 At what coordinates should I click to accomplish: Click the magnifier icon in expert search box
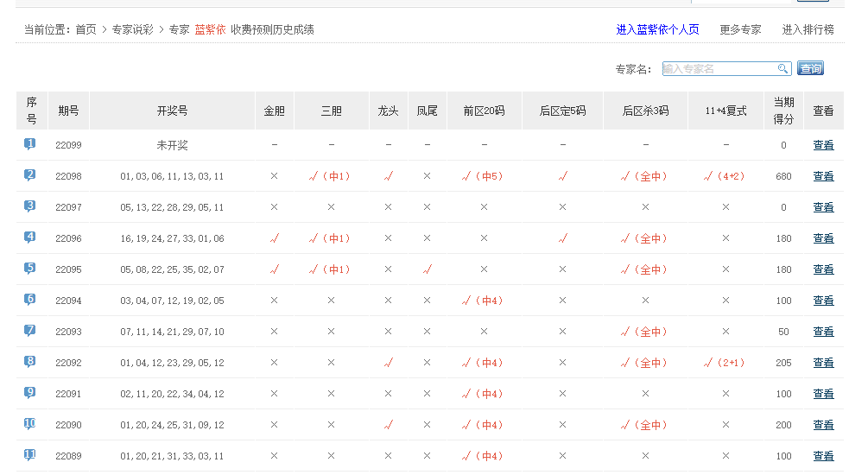(782, 69)
